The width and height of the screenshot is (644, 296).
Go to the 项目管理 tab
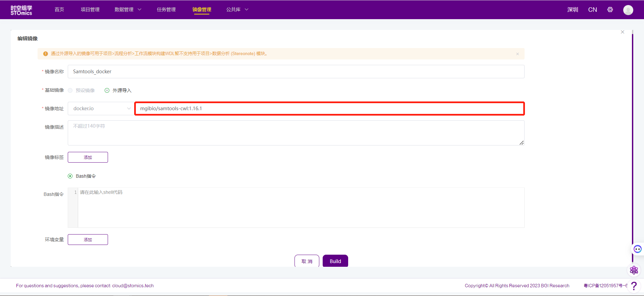[90, 10]
